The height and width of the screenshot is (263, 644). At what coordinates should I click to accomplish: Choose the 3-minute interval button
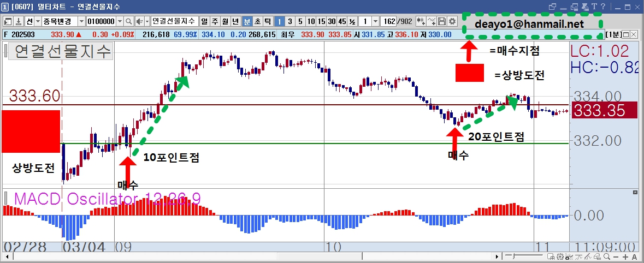pos(290,21)
